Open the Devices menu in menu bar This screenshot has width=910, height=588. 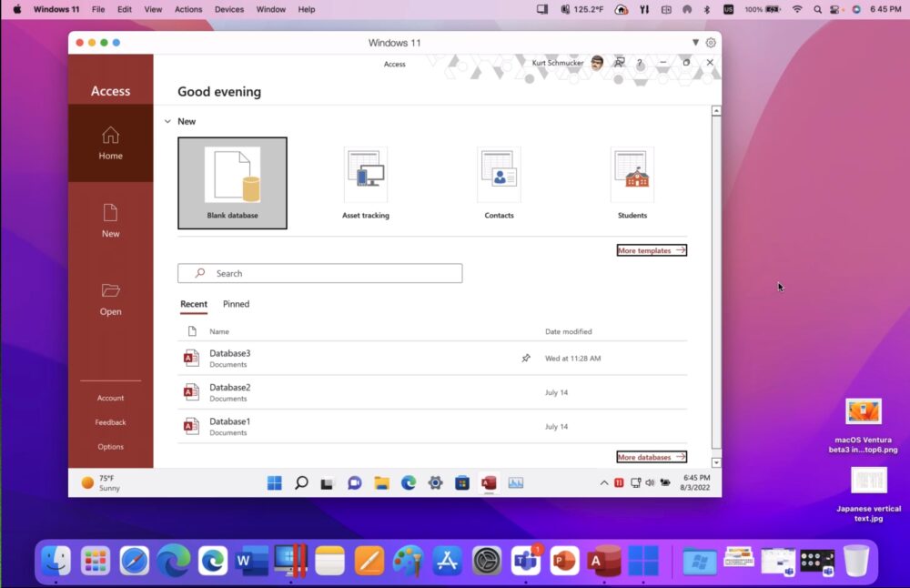[x=228, y=9]
